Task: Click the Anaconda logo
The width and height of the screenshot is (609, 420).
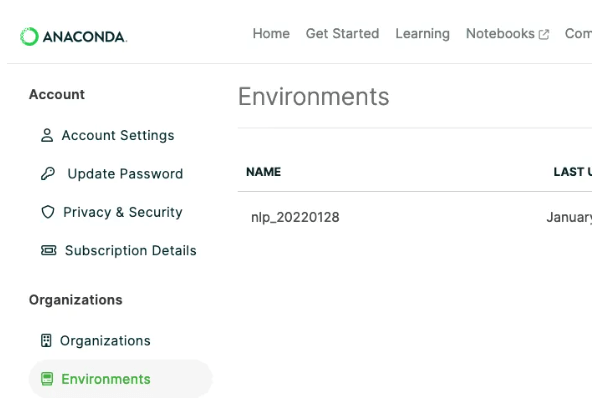Action: tap(74, 36)
